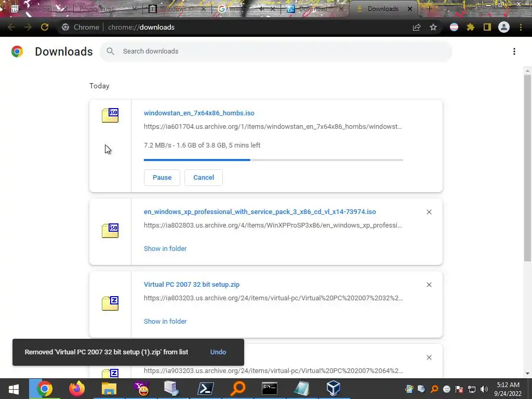Click the Windows XP ISO file icon
This screenshot has height=399, width=532.
click(x=110, y=231)
